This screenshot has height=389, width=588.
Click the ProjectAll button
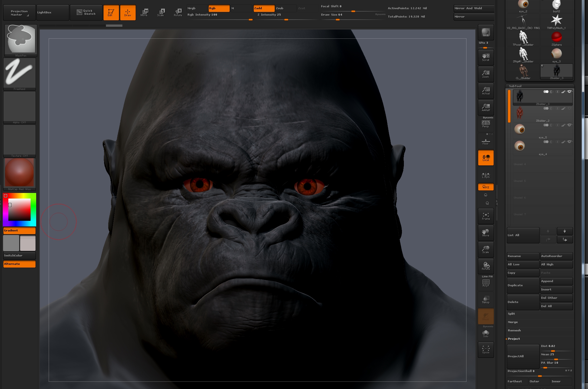[x=523, y=356]
